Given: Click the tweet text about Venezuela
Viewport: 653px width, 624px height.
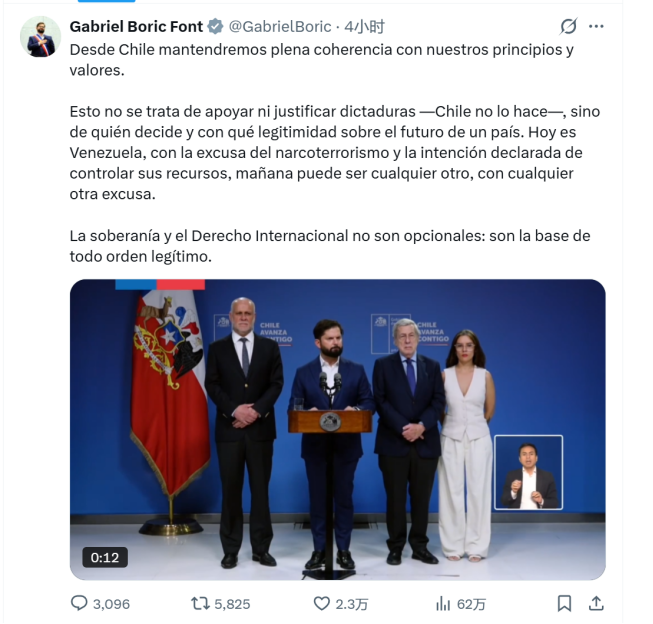Looking at the screenshot, I should click(335, 152).
